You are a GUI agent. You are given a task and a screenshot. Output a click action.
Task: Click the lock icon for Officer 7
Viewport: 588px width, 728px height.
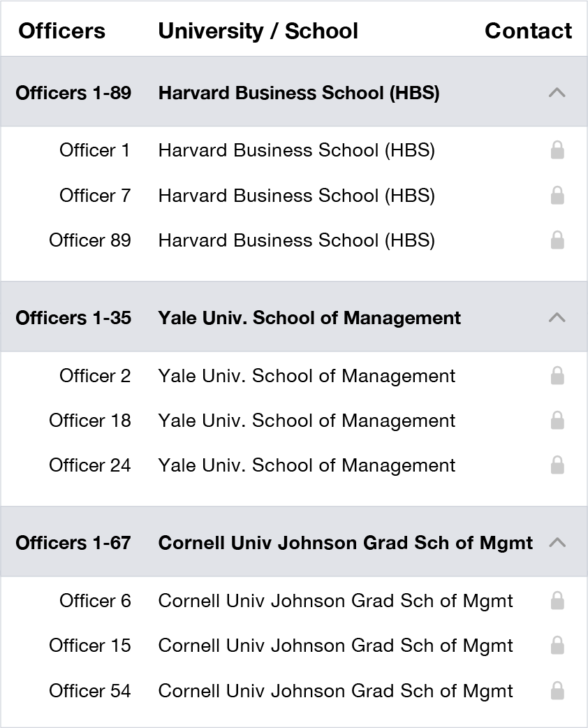pyautogui.click(x=557, y=195)
